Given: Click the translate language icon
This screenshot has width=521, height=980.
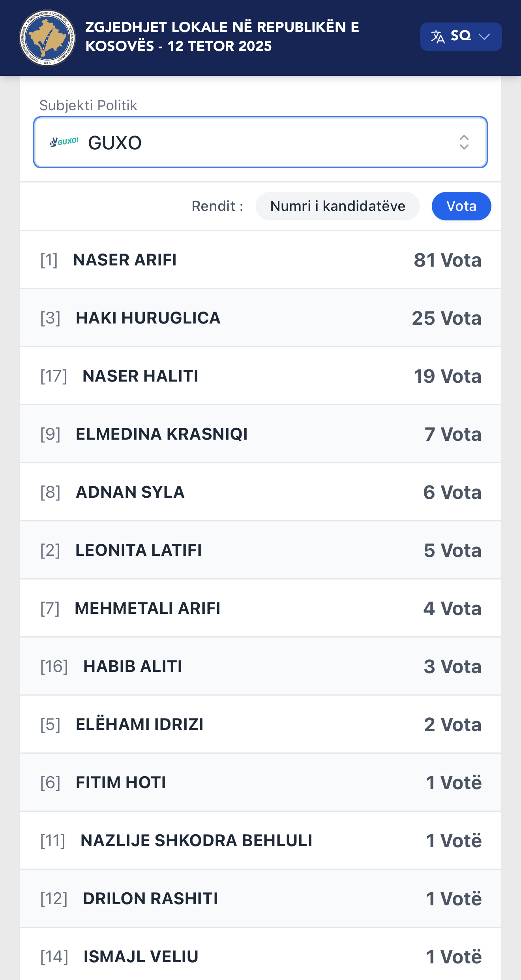Looking at the screenshot, I should click(x=438, y=37).
